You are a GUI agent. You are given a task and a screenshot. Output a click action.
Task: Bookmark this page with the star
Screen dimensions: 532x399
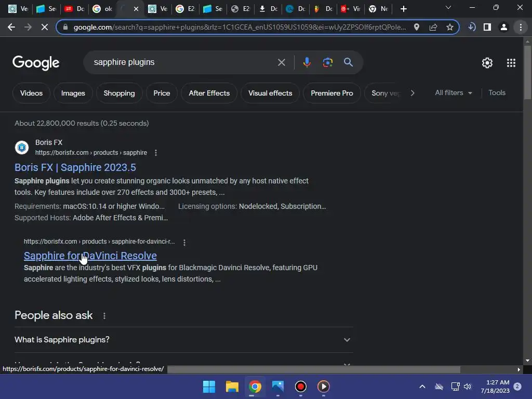pyautogui.click(x=449, y=27)
